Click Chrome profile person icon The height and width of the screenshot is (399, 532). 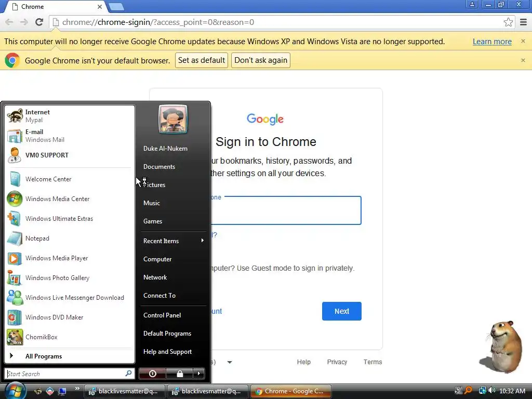click(472, 4)
